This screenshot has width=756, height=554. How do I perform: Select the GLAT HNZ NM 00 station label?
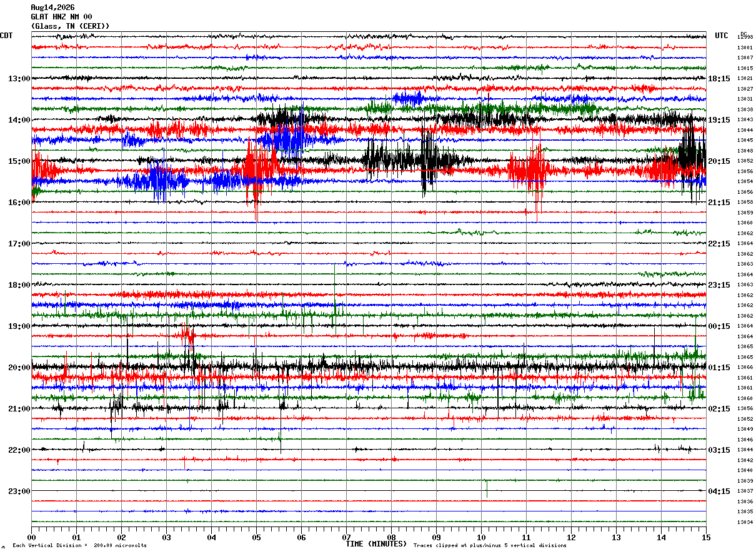61,17
